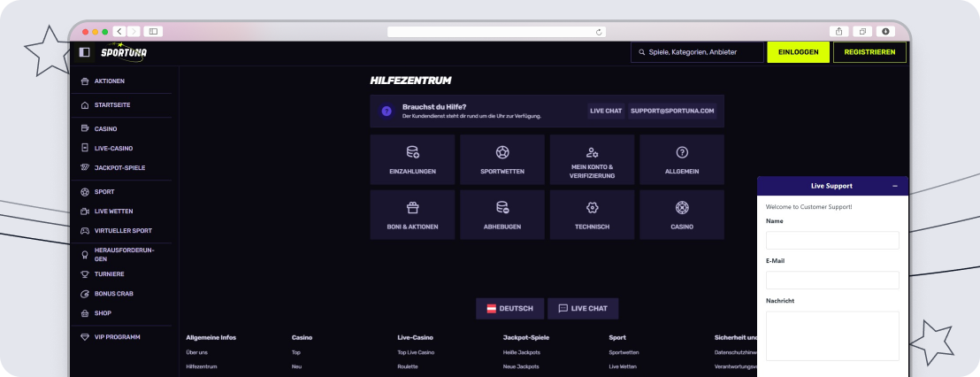Viewport: 980px width, 377px height.
Task: Open the Casino help category tile
Action: pyautogui.click(x=681, y=215)
